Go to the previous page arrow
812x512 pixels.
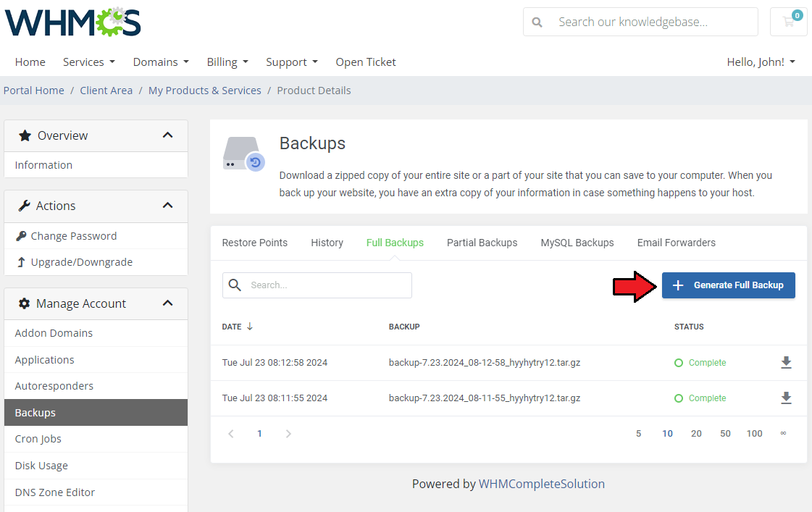pos(231,434)
